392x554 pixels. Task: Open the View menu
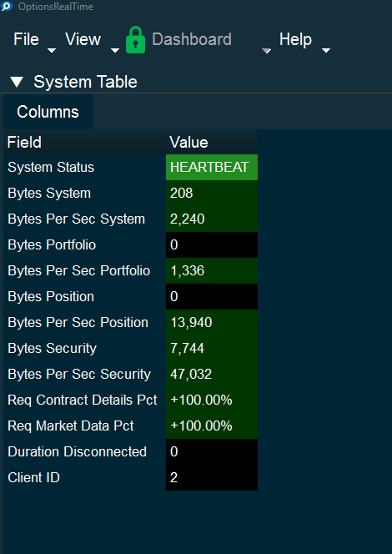pyautogui.click(x=83, y=39)
